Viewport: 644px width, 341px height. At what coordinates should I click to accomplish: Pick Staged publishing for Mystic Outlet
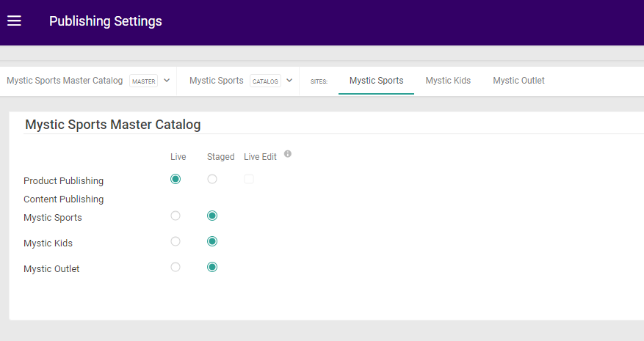pos(212,267)
